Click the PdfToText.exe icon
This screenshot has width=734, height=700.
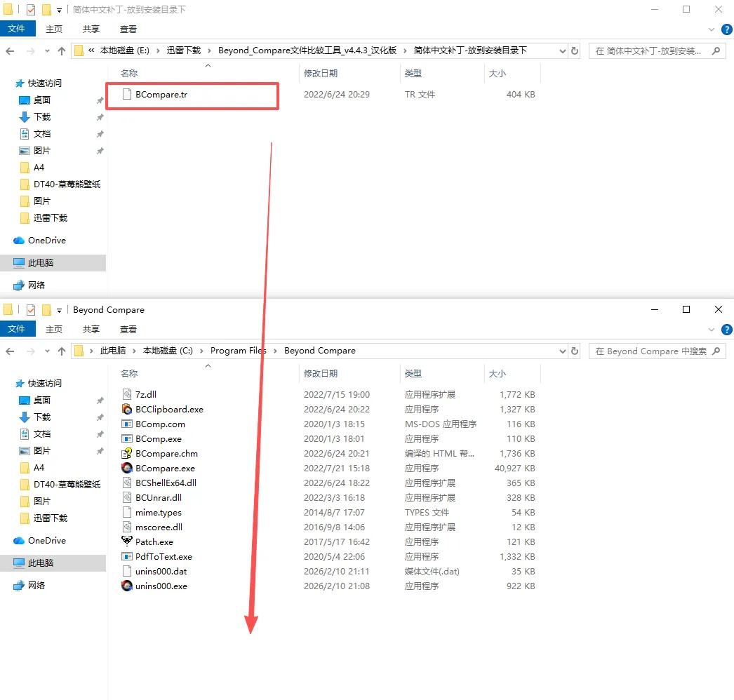click(x=127, y=557)
